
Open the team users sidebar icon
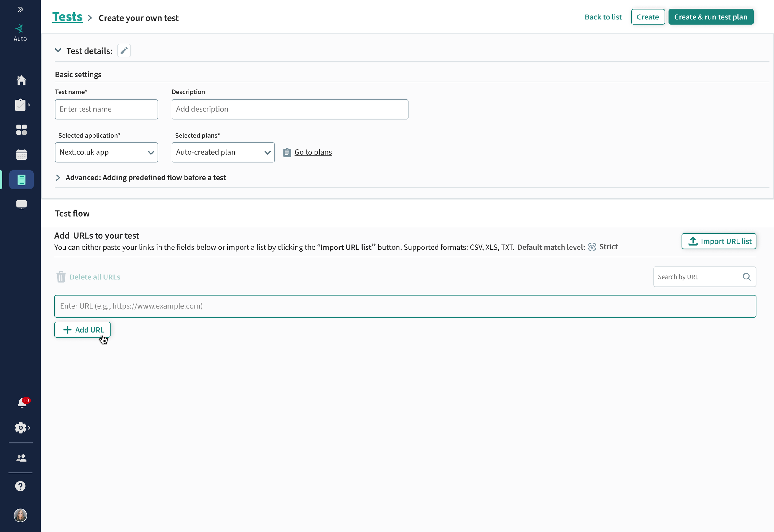coord(21,458)
